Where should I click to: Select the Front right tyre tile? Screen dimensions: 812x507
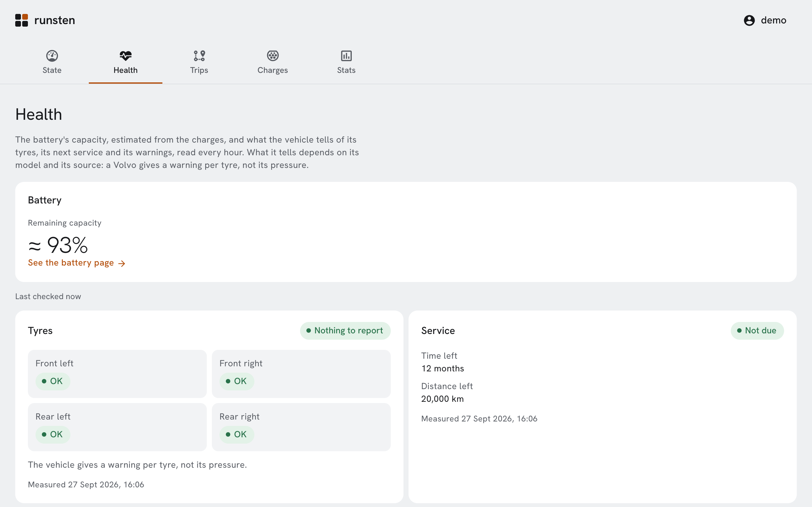[x=301, y=374]
